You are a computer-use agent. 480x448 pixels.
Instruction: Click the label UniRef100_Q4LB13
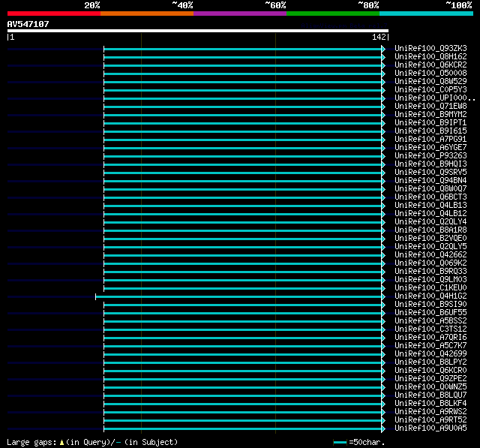pyautogui.click(x=430, y=206)
